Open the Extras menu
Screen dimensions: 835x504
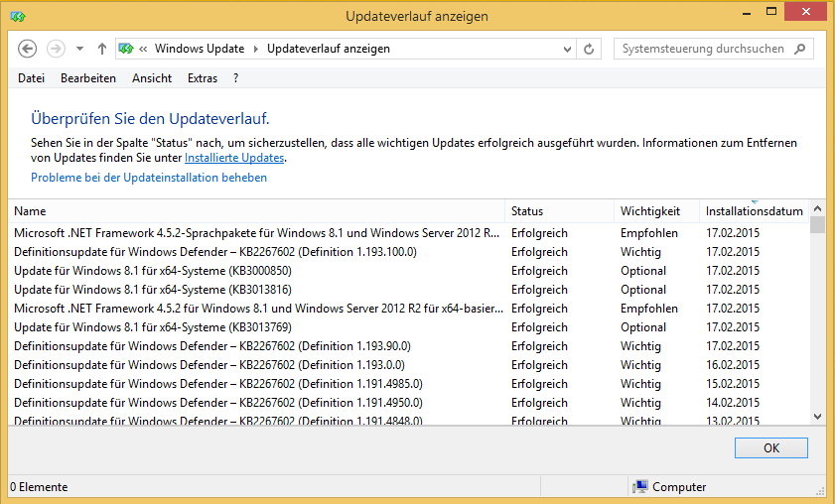pos(203,78)
